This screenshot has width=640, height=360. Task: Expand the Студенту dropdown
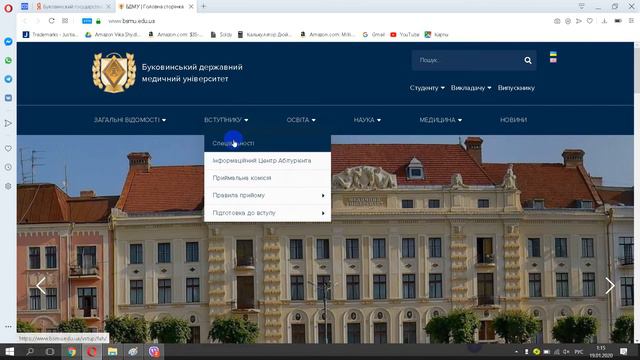coord(427,88)
